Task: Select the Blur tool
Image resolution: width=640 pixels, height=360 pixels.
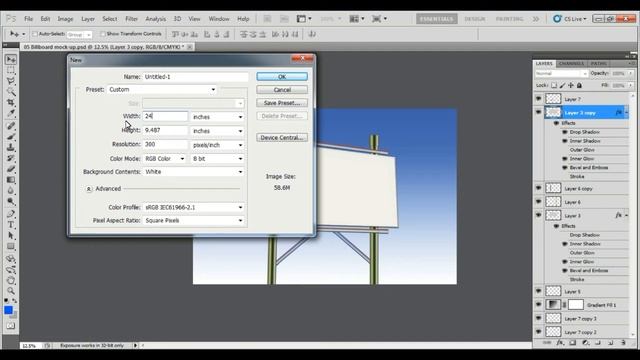Action: click(x=11, y=190)
